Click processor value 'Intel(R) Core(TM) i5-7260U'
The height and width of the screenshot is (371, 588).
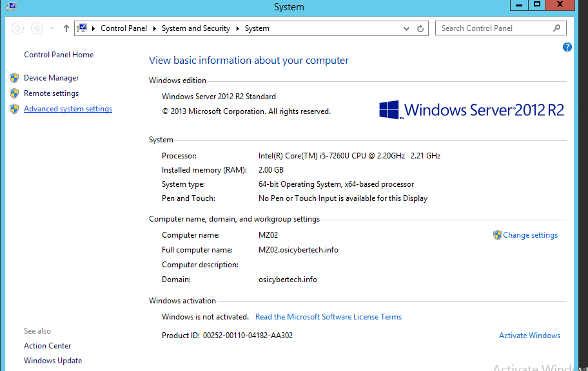pos(349,156)
